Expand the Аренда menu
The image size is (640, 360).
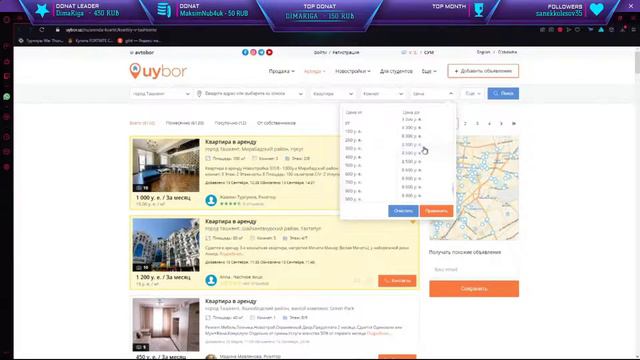314,71
